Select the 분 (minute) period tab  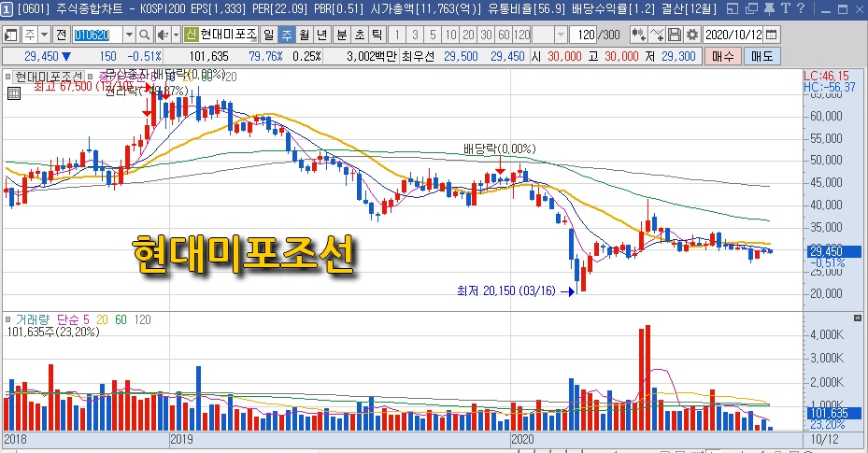click(342, 35)
